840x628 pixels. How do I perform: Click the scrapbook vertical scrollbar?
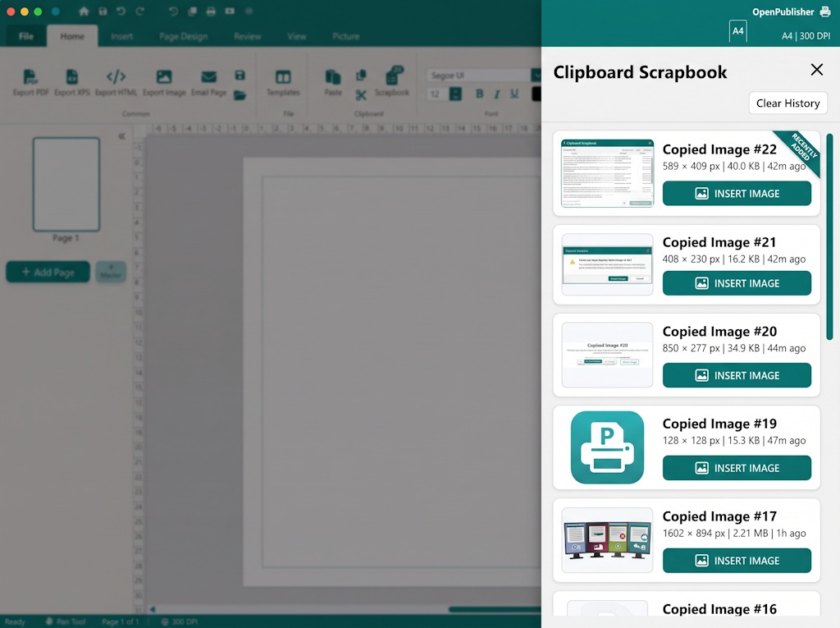point(829,237)
